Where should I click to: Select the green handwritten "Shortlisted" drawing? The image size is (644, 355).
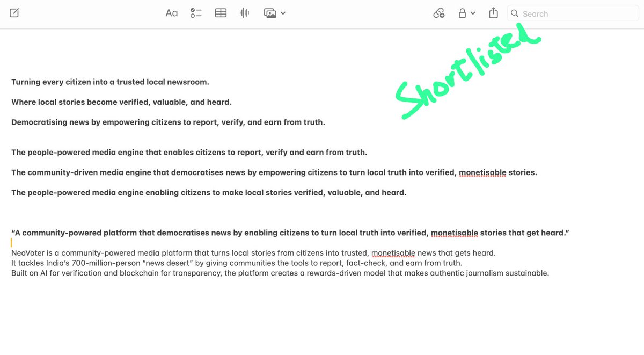[468, 71]
